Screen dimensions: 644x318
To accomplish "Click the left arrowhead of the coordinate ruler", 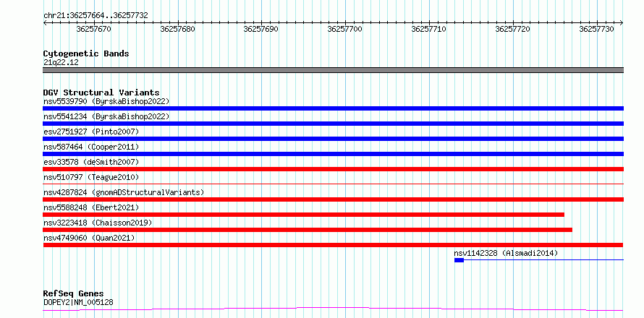I will (x=45, y=23).
